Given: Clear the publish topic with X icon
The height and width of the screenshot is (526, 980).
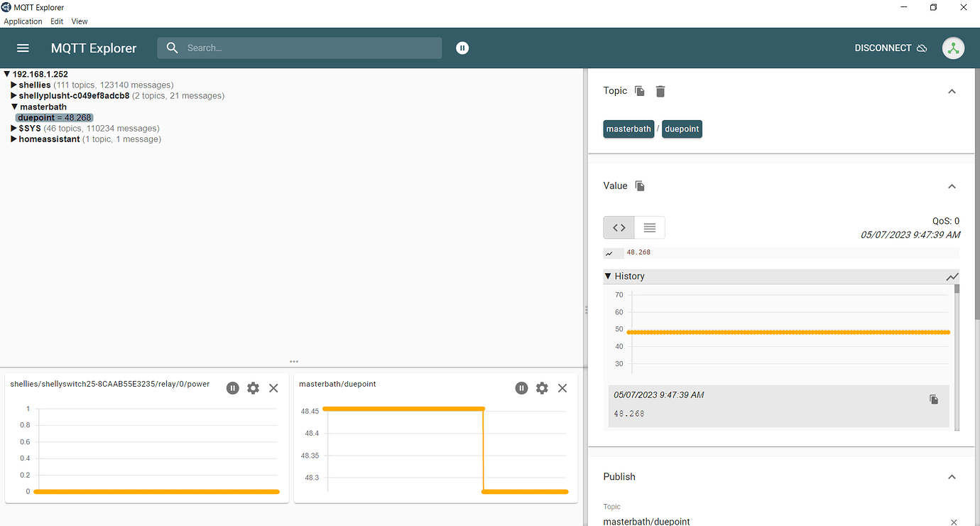Looking at the screenshot, I should point(954,522).
